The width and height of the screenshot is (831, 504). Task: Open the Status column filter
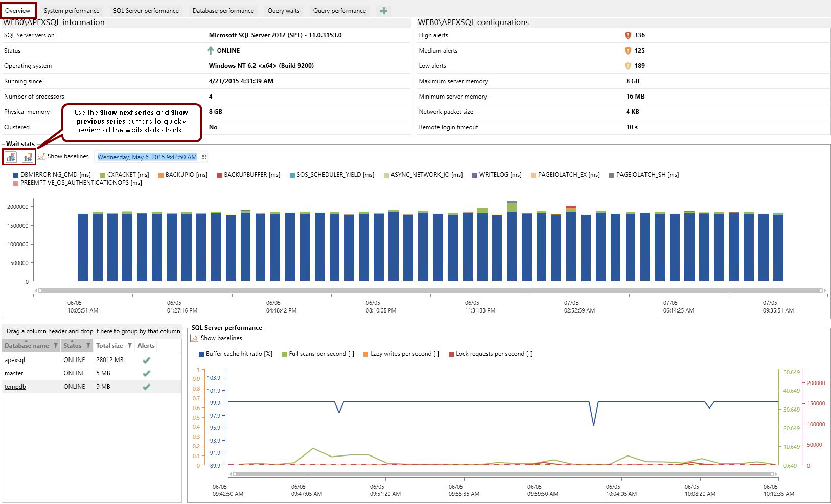[88, 346]
